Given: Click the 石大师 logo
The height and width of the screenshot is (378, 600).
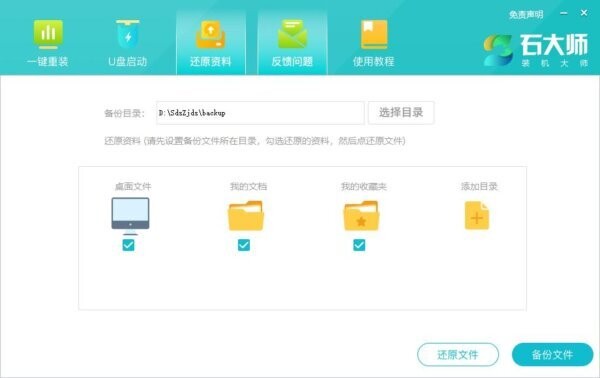Looking at the screenshot, I should tap(536, 51).
